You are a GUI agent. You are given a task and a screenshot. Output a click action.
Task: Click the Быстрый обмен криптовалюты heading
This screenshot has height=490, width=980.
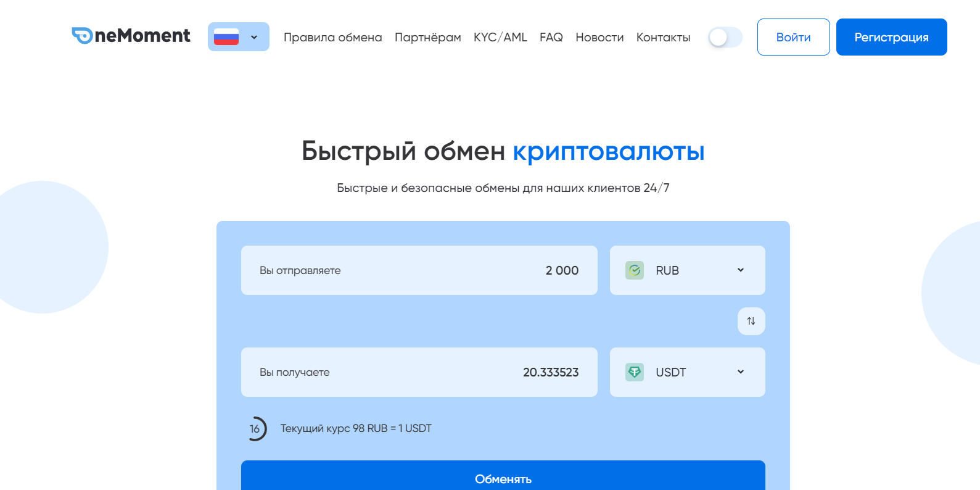pyautogui.click(x=503, y=151)
